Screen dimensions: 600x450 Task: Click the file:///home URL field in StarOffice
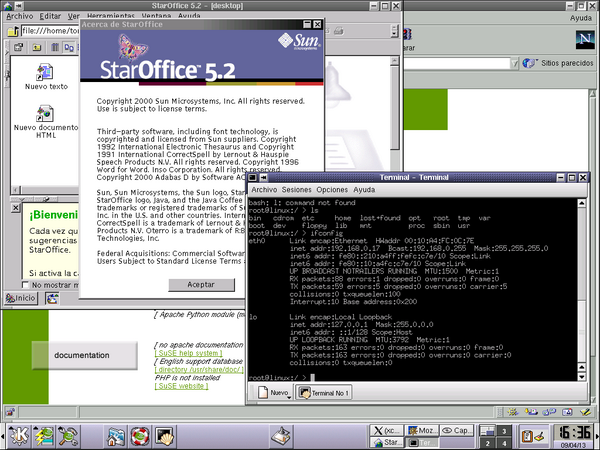coord(51,31)
